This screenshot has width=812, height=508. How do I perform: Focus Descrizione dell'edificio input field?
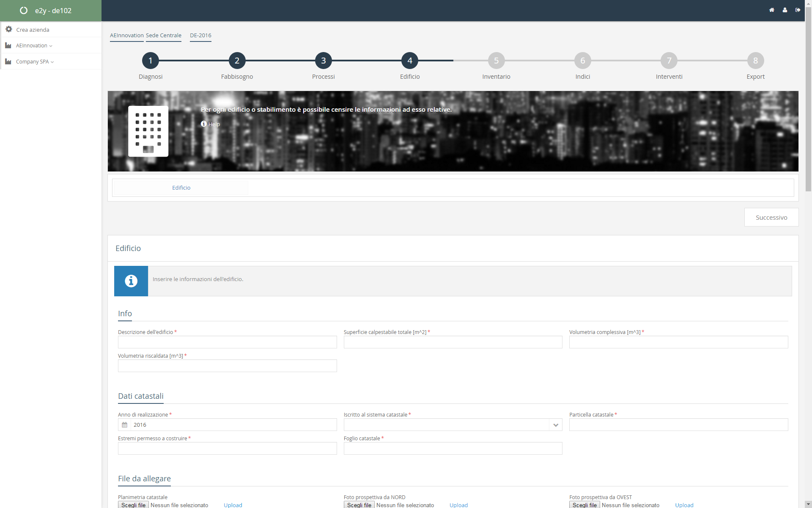[x=228, y=342]
